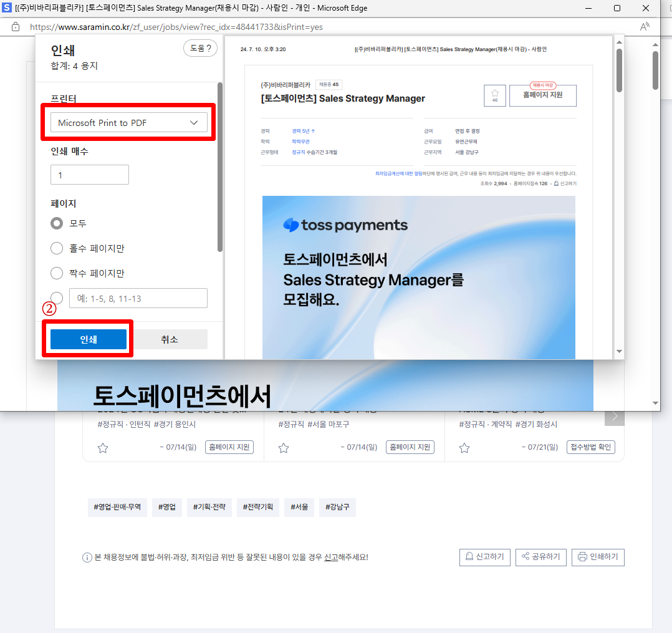
Task: Click the preview scroll down arrow
Action: click(x=619, y=351)
